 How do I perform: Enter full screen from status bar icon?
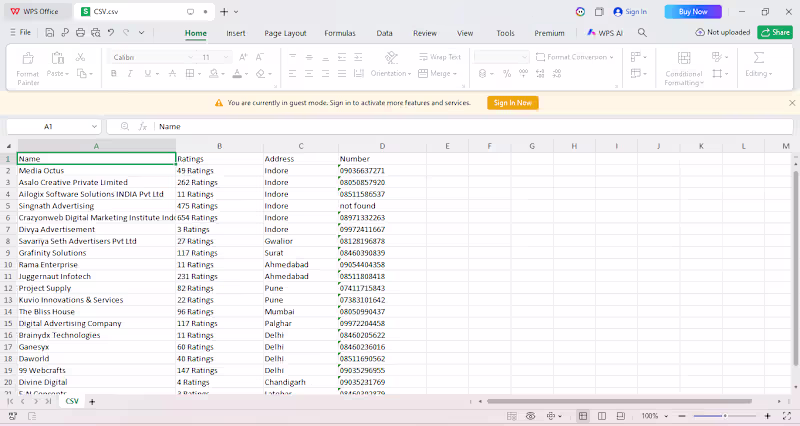pyautogui.click(x=787, y=416)
